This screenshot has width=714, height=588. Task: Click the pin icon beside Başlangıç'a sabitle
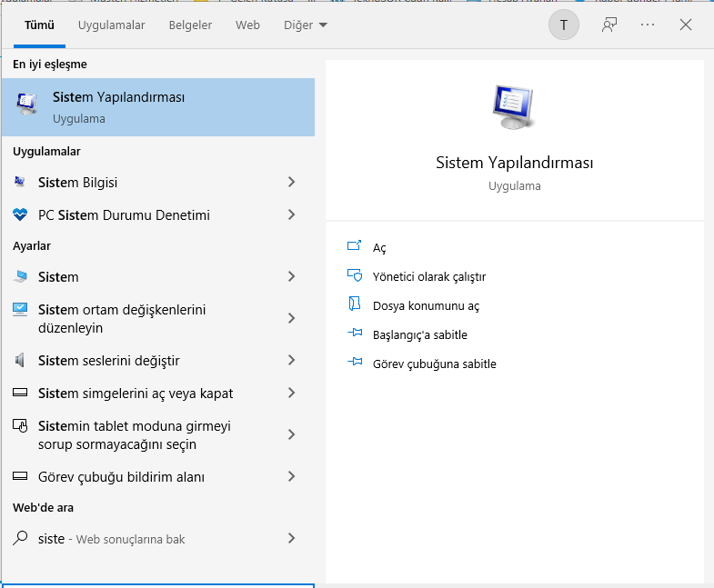tap(355, 334)
